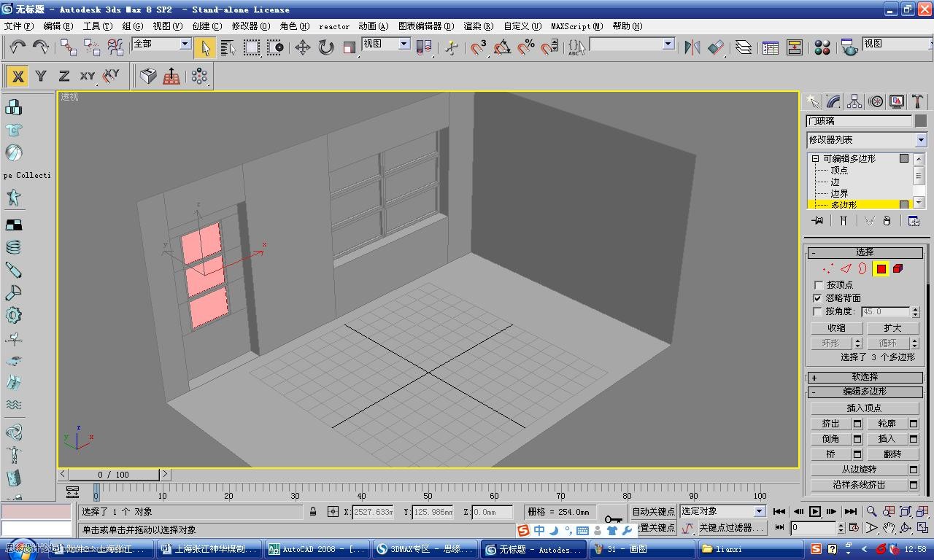The width and height of the screenshot is (934, 560).
Task: Click the 0 / 100 time slider
Action: [x=115, y=475]
